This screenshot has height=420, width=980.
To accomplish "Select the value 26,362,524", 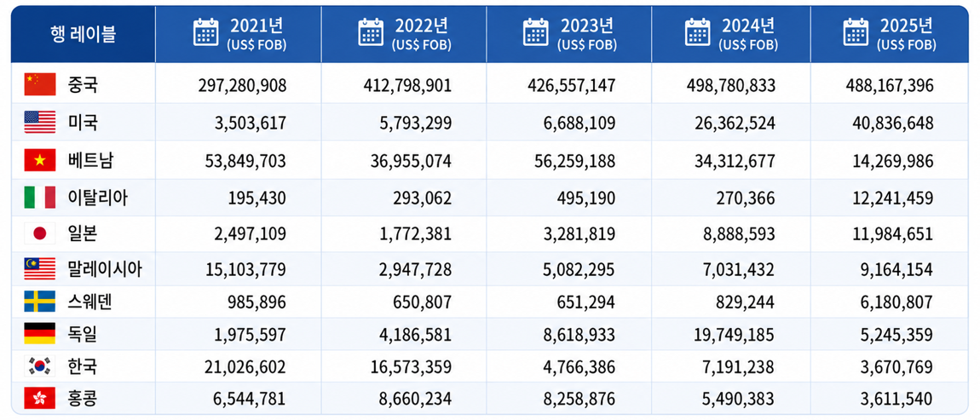I will [x=735, y=124].
